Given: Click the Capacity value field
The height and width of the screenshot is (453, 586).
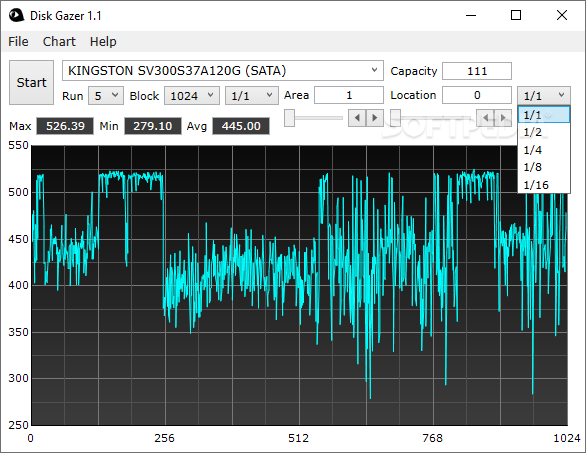Looking at the screenshot, I should (x=477, y=71).
